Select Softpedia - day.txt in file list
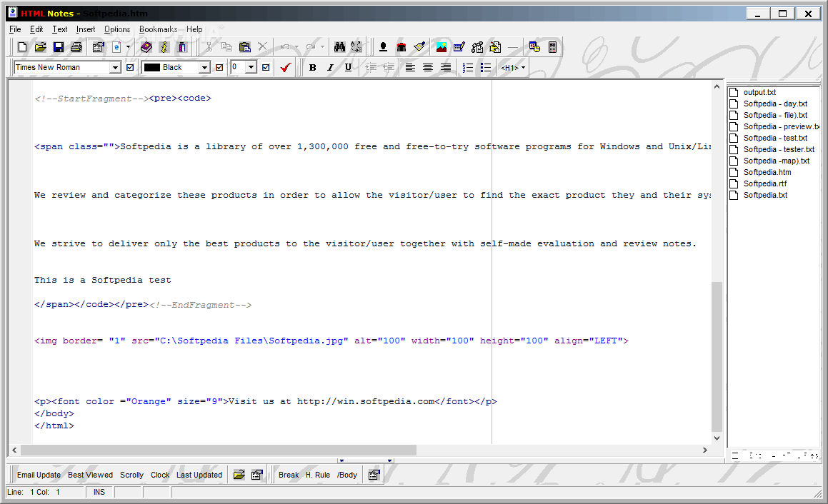Screen dimensions: 828x504 coord(775,104)
